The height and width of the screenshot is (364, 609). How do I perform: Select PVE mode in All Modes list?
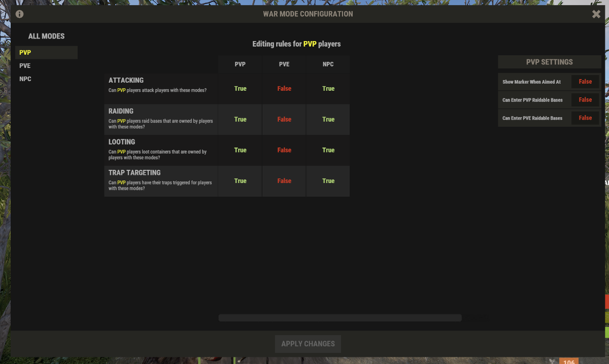point(46,66)
